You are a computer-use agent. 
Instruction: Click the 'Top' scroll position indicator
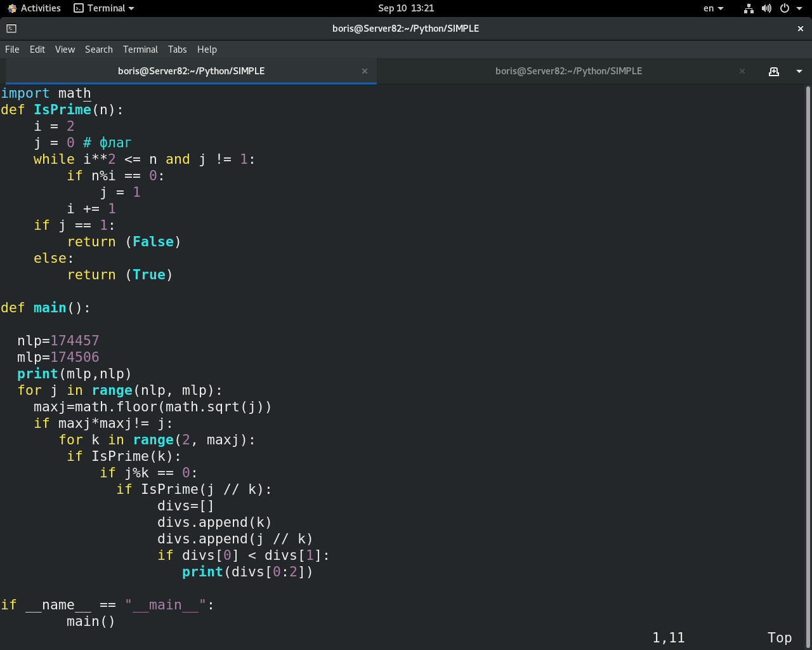pos(780,638)
